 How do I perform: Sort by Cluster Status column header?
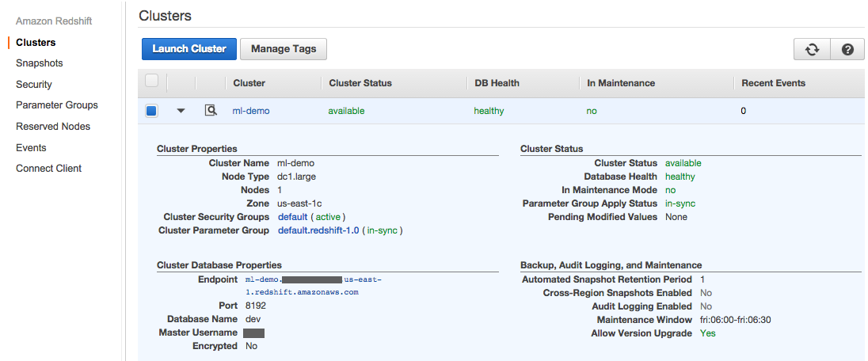[x=360, y=83]
